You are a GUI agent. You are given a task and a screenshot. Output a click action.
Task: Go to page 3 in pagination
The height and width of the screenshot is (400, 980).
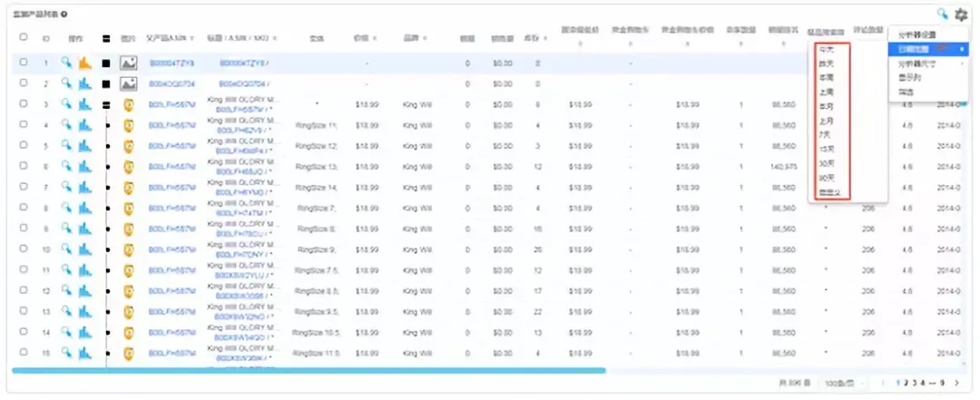[x=915, y=383]
